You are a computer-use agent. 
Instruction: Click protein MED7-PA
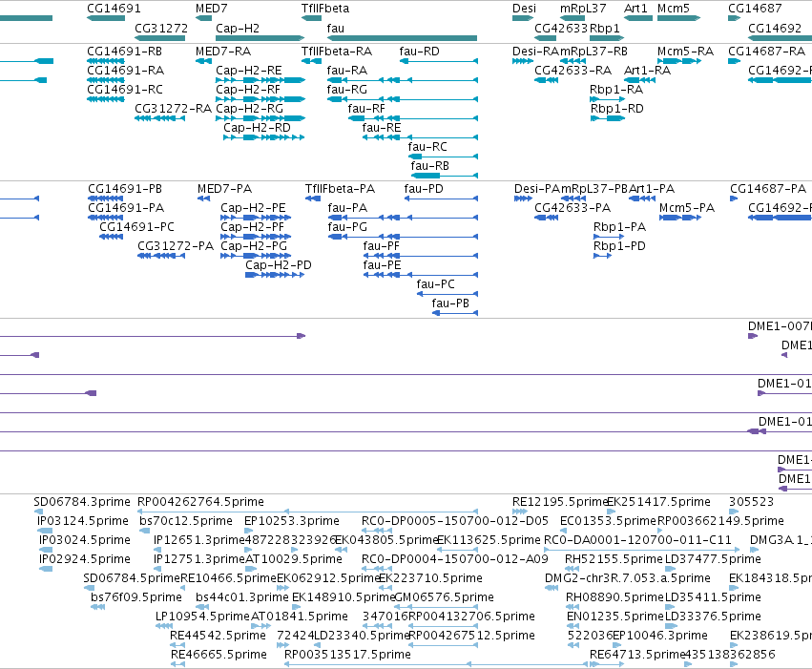click(x=224, y=188)
